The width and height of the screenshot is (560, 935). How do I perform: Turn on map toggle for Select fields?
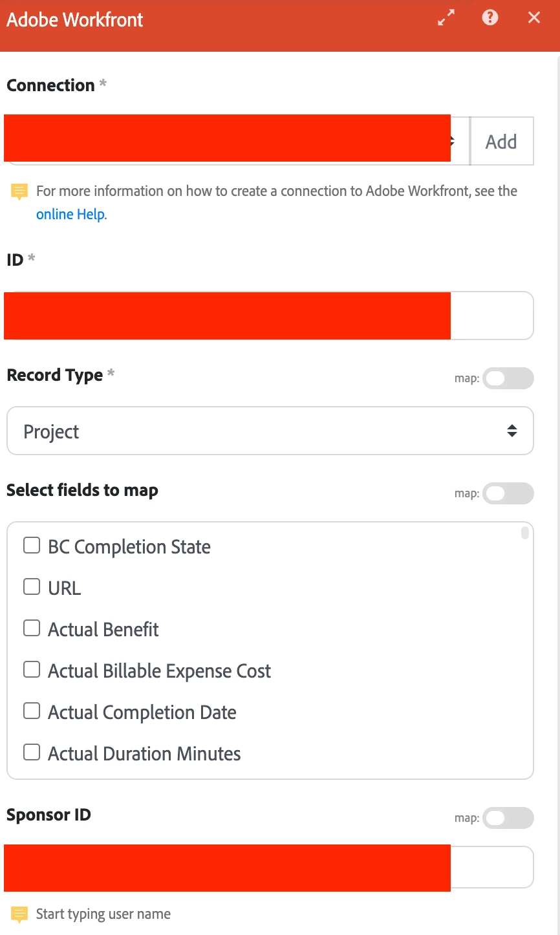[508, 493]
